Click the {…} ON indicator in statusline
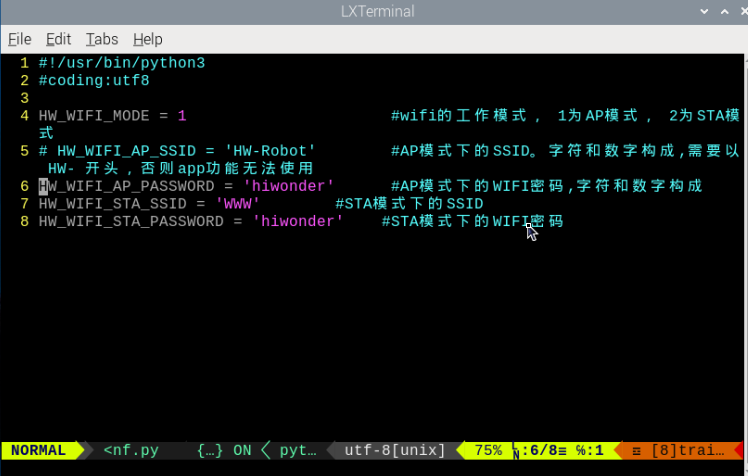748x476 pixels. (224, 450)
